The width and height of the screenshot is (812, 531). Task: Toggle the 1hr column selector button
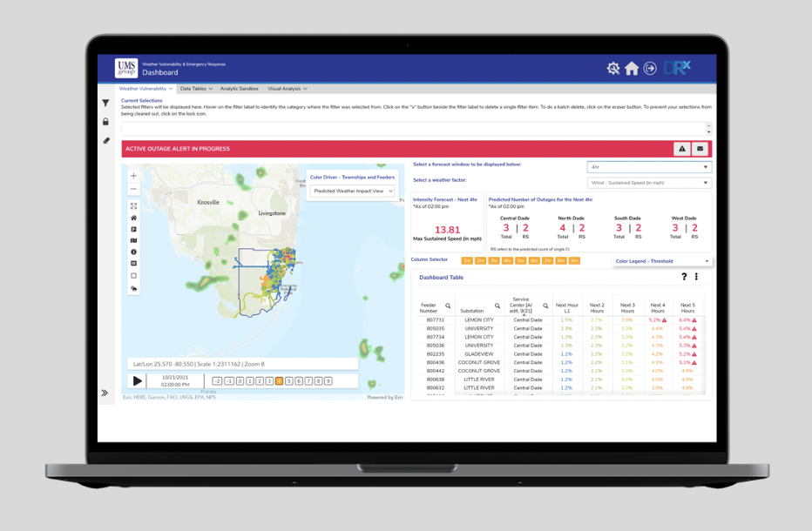point(467,261)
